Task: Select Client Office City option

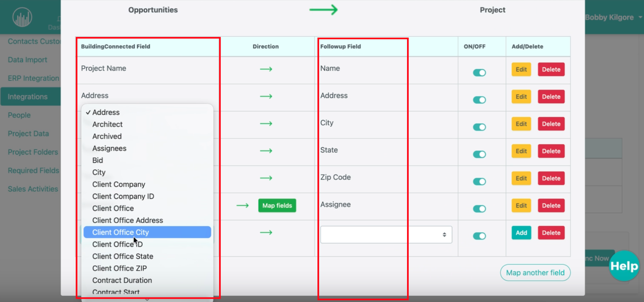Action: [x=147, y=232]
